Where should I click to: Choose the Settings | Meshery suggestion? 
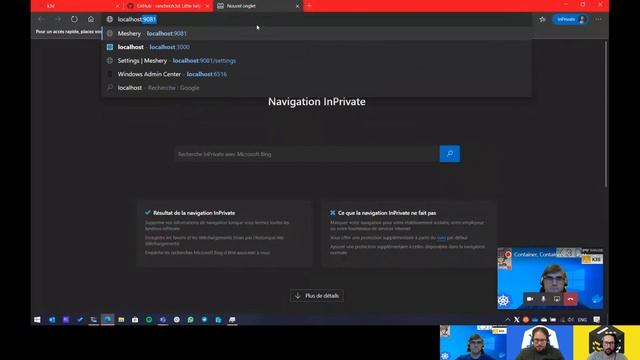click(316, 60)
